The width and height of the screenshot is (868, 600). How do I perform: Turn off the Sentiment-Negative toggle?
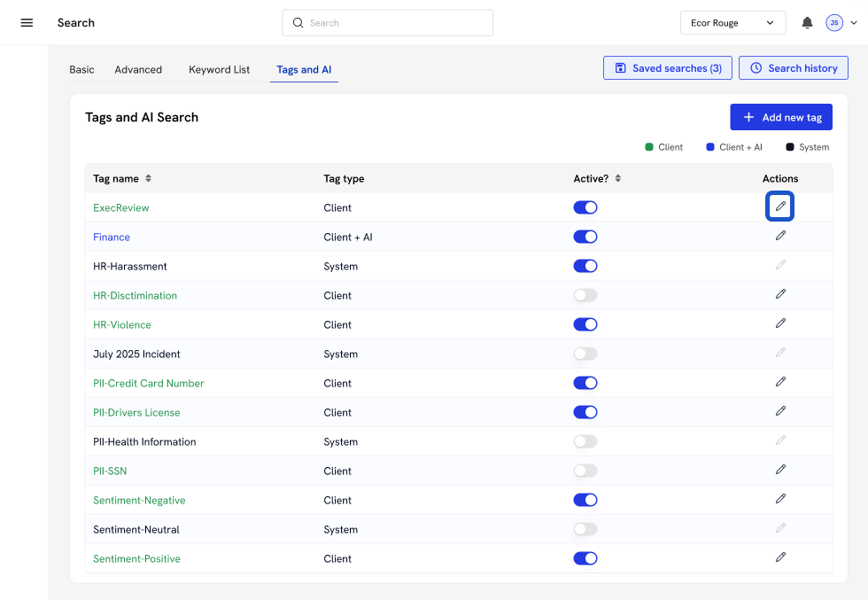(585, 500)
